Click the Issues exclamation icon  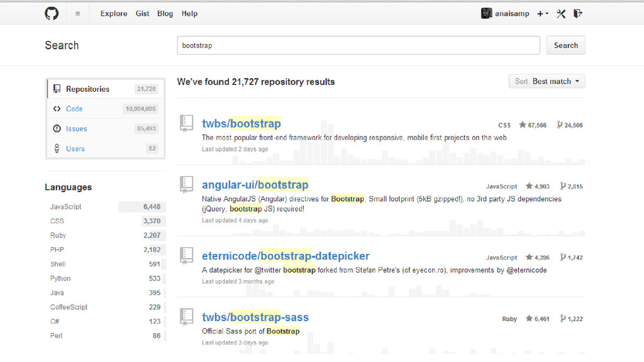(x=57, y=128)
